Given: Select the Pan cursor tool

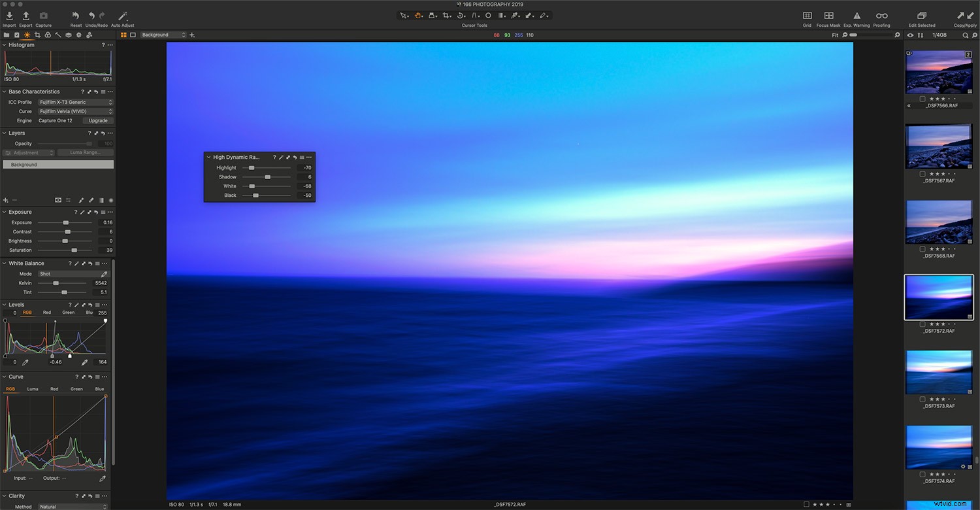Looking at the screenshot, I should [418, 15].
